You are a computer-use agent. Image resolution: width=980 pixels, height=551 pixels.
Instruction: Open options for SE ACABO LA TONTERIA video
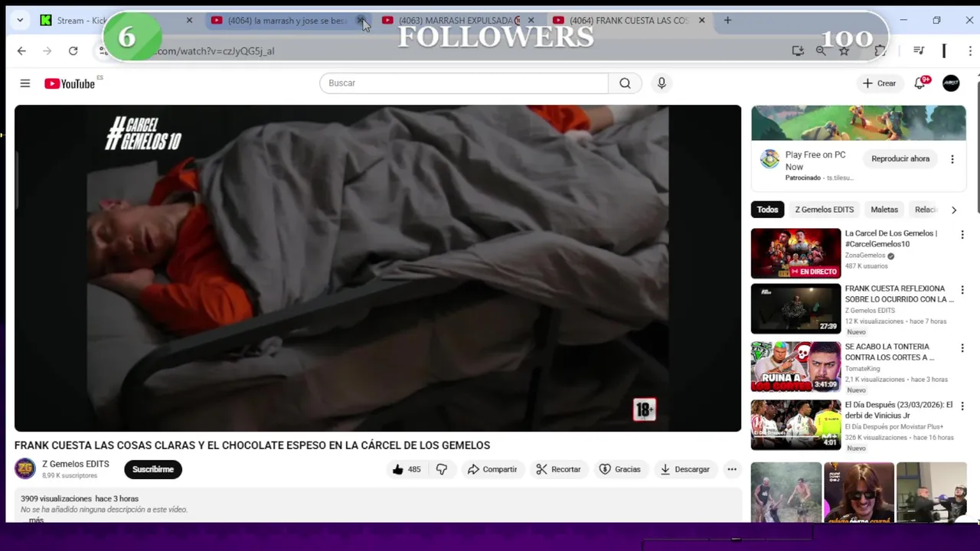(x=962, y=348)
